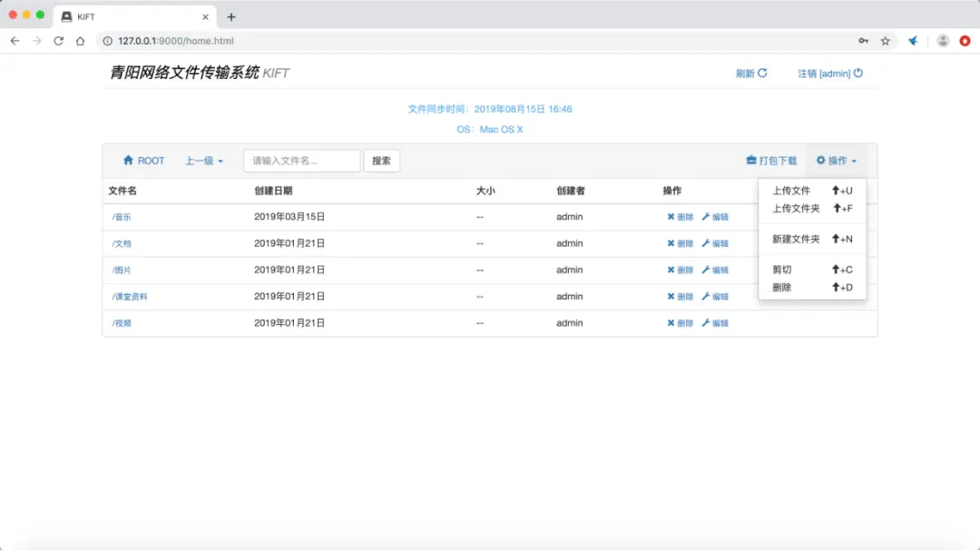980x550 pixels.
Task: Edit the /文档 folder via wrench icon
Action: pyautogui.click(x=706, y=243)
